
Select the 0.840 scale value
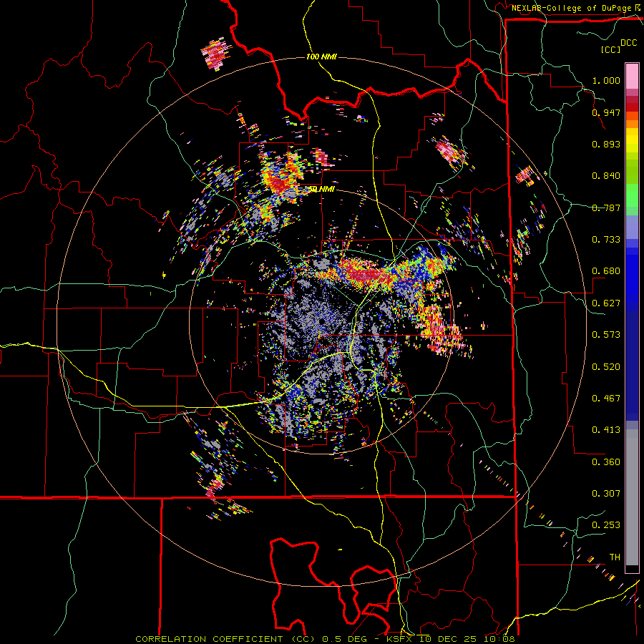point(606,176)
